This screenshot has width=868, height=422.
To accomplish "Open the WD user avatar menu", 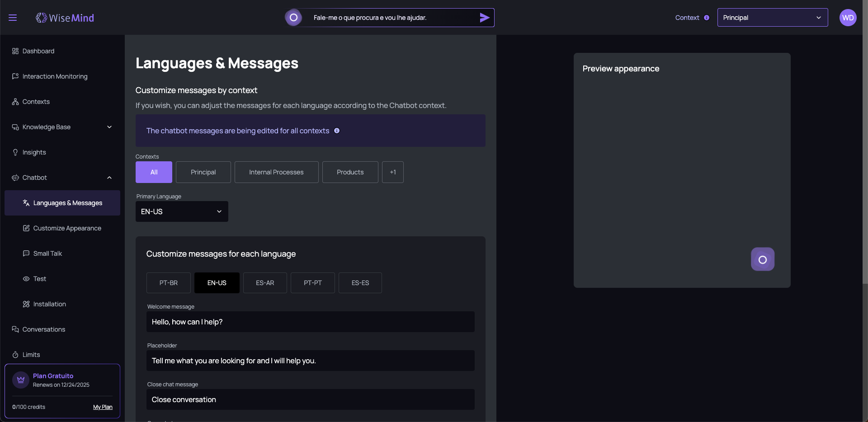I will click(848, 18).
